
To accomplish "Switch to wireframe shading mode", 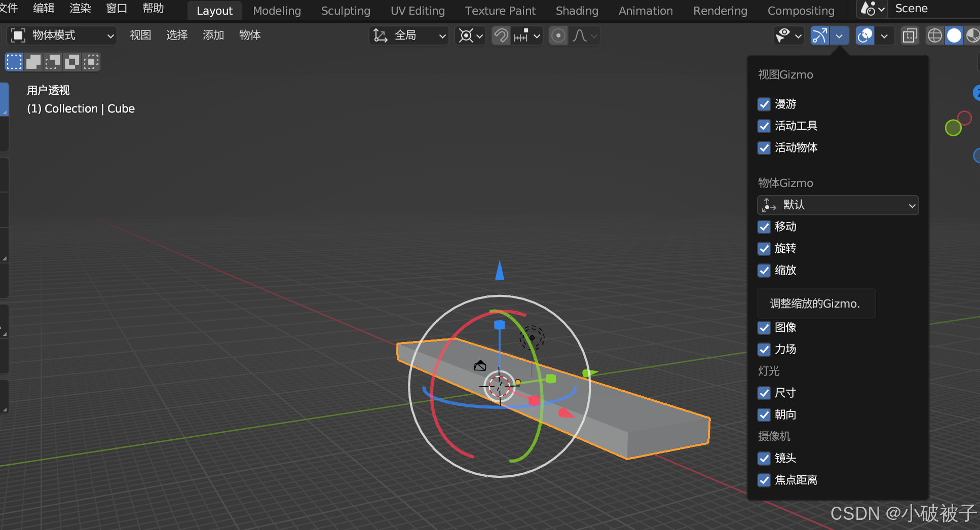I will [x=935, y=35].
